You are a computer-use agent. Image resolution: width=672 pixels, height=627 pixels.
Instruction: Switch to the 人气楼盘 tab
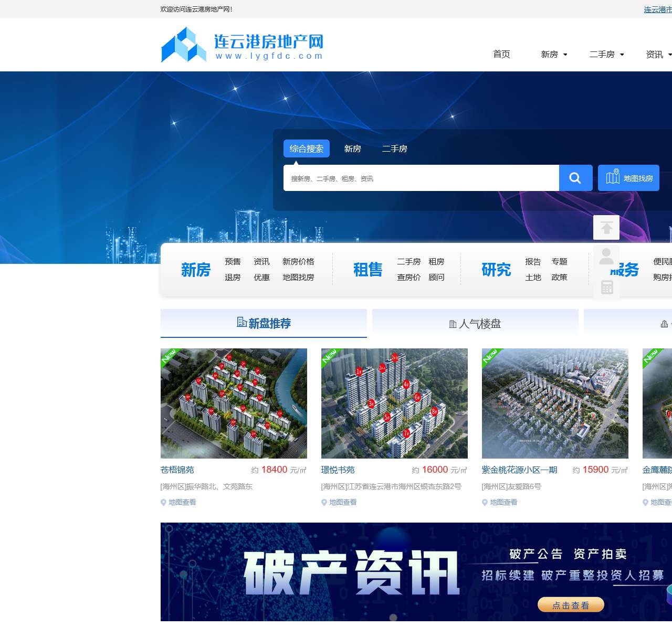coord(475,323)
